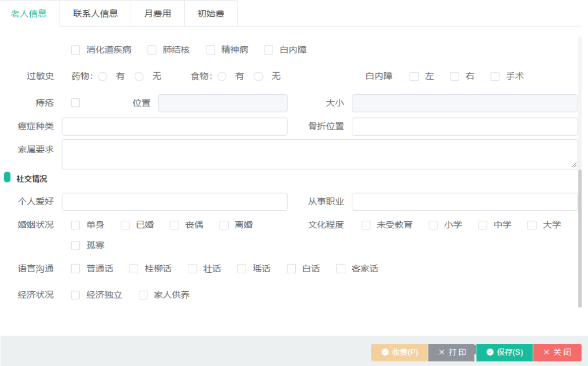588x366 pixels.
Task: Check 中学 education level
Action: pos(483,225)
